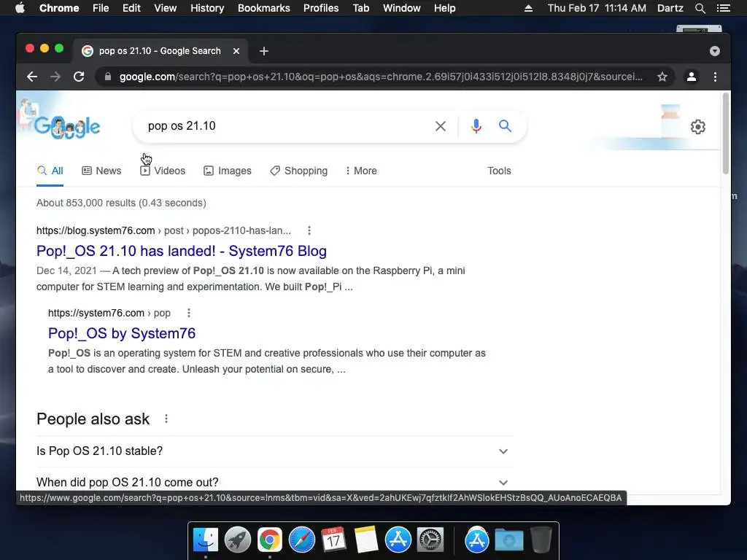Start voice search with the microphone icon
The width and height of the screenshot is (747, 560).
476,125
